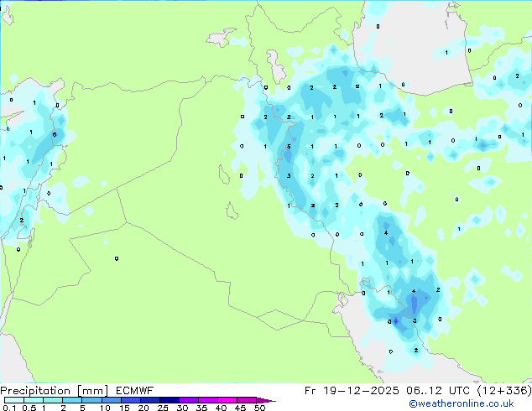The image size is (532, 411).
Task: Select the 30–35 mm purple legend box
Action: click(x=189, y=400)
